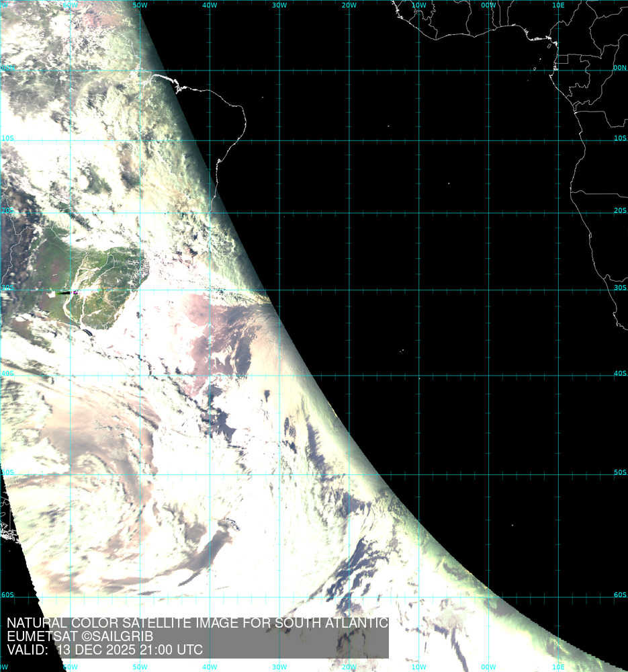Click the 60S latitude label on right side
628x672 pixels.
click(619, 595)
